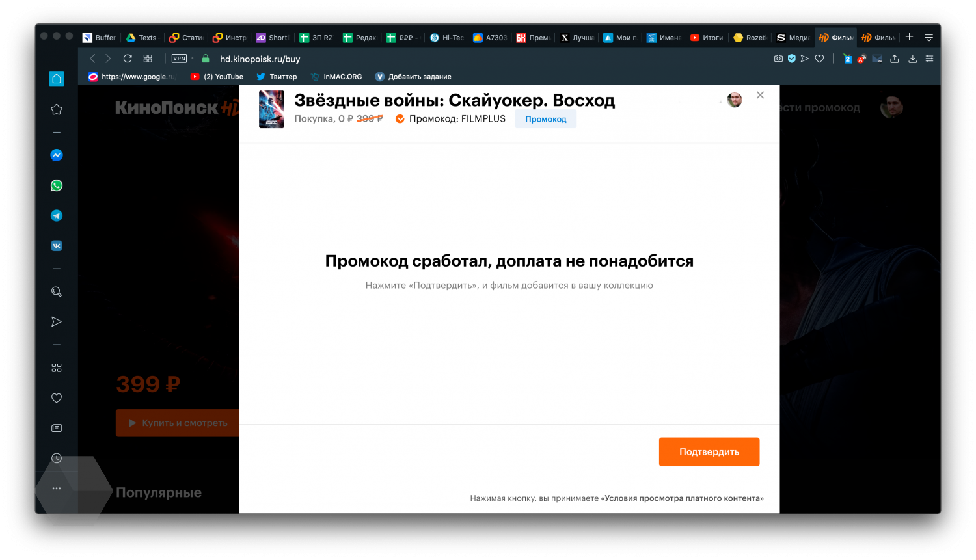Open the downloads arrow icon
The width and height of the screenshot is (976, 560).
[913, 59]
